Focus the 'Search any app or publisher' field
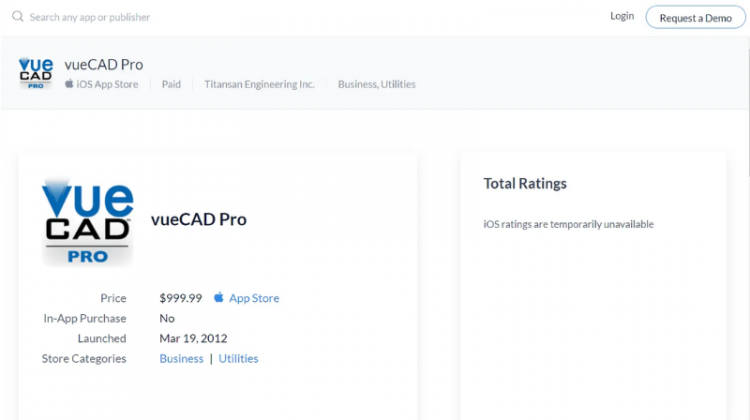Viewport: 750px width, 420px height. point(89,17)
